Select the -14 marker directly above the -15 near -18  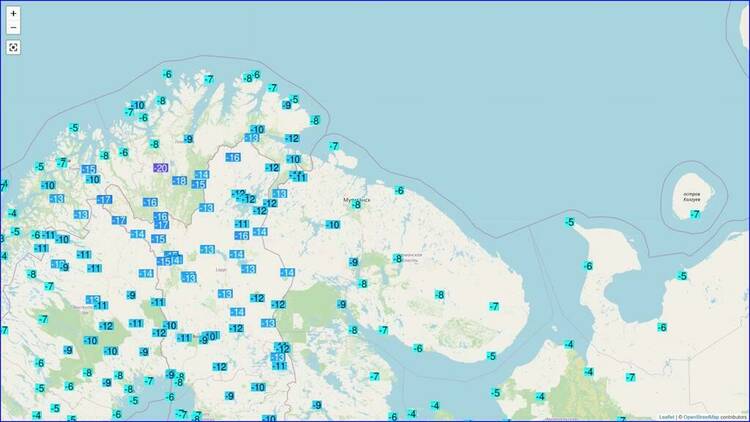[202, 175]
